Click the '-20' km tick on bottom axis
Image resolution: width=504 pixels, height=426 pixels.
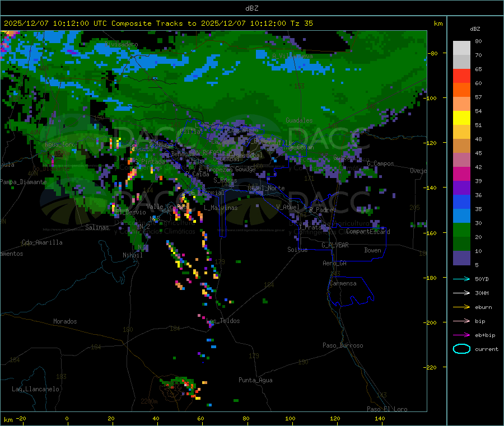(21, 418)
